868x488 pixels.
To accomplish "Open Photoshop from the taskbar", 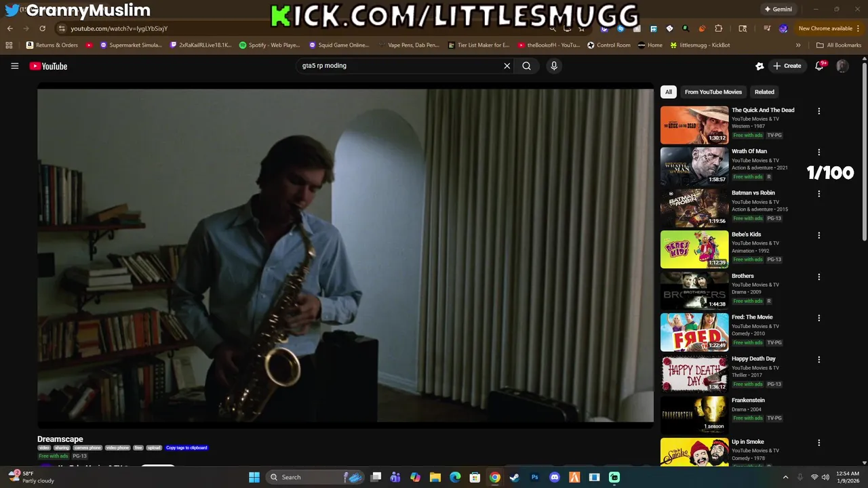I will click(x=534, y=477).
